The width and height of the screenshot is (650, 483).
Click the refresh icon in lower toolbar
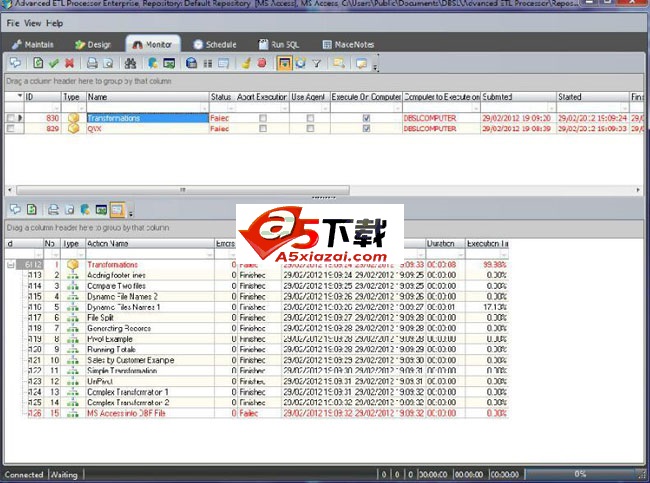[32, 209]
